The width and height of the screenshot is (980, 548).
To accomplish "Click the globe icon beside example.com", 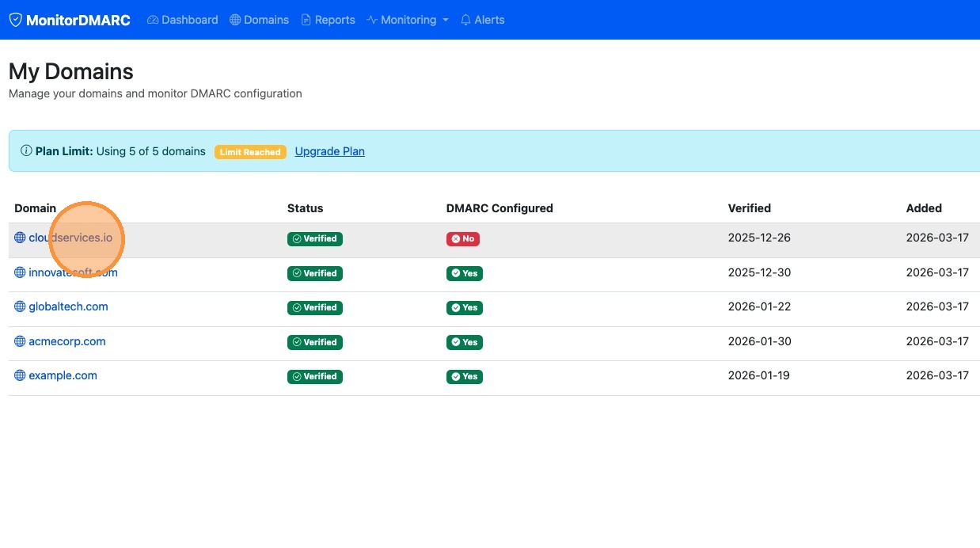I will (20, 375).
